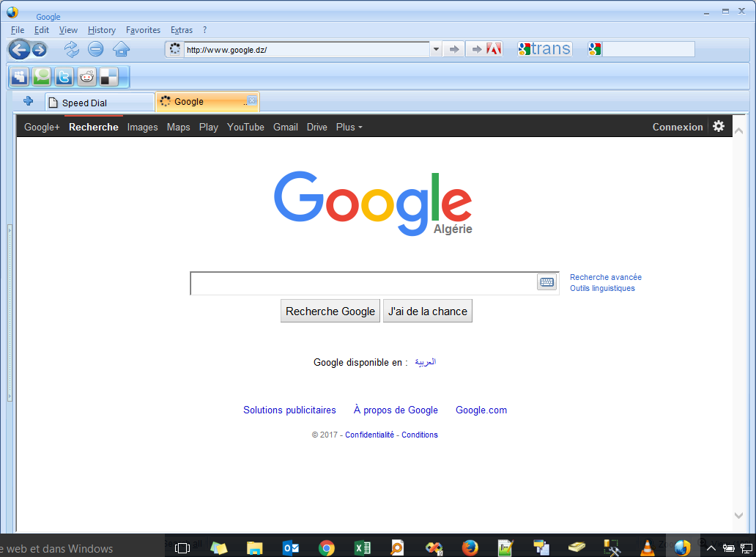Image resolution: width=756 pixels, height=557 pixels.
Task: Click the Recherche Google button
Action: click(330, 311)
